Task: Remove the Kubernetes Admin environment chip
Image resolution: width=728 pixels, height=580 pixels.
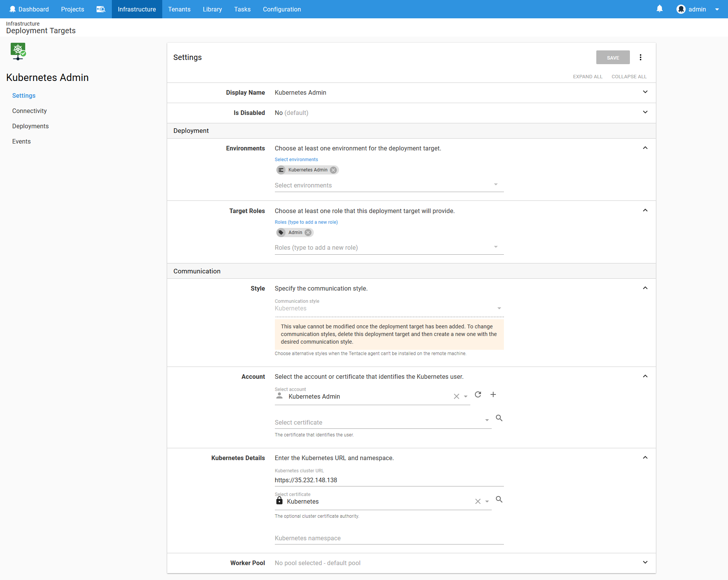Action: pyautogui.click(x=333, y=170)
